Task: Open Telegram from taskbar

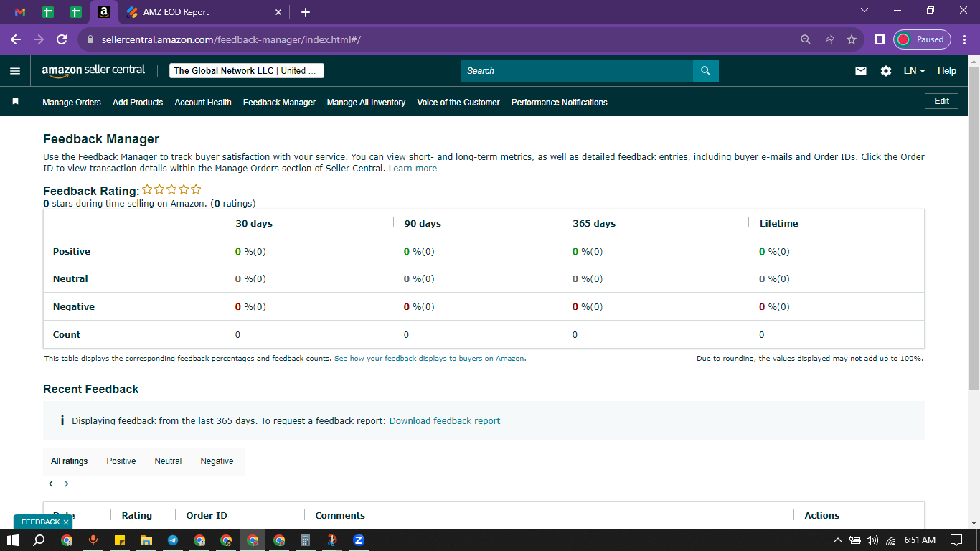Action: pos(173,540)
